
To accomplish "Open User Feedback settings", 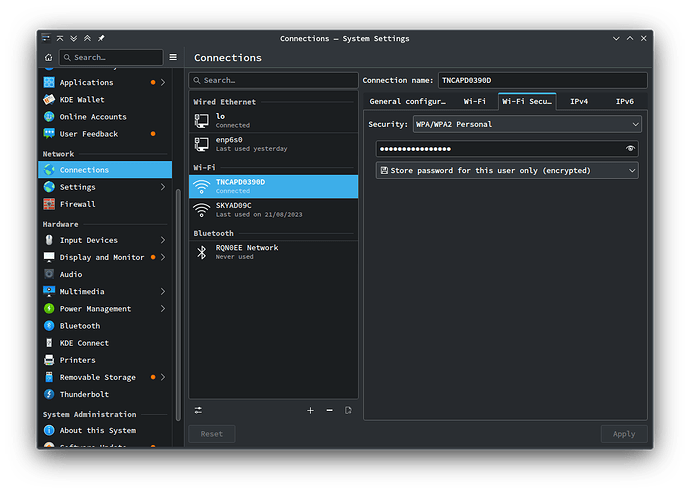I will [x=105, y=134].
